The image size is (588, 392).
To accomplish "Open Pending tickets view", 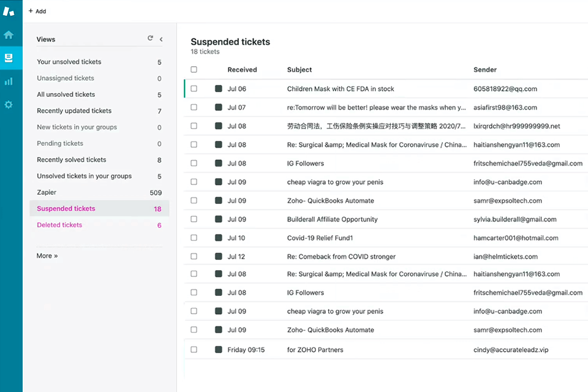I will pos(99,143).
